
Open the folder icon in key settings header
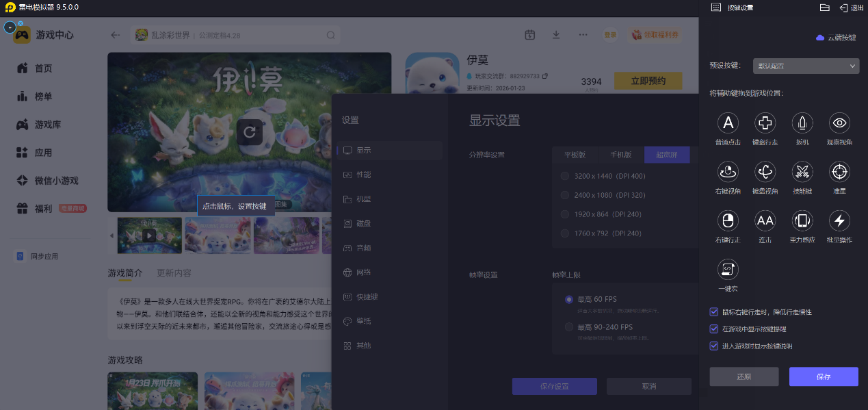824,8
